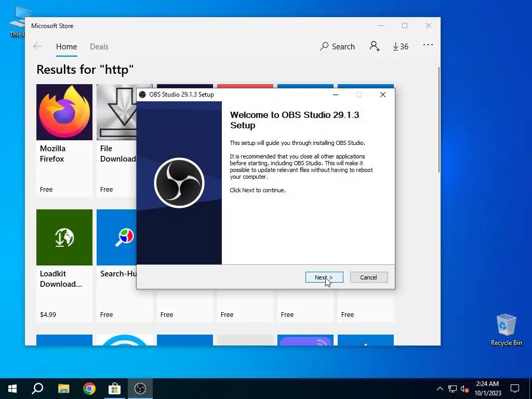532x399 pixels.
Task: Click the Free label under Mozilla Firefox
Action: click(x=46, y=189)
